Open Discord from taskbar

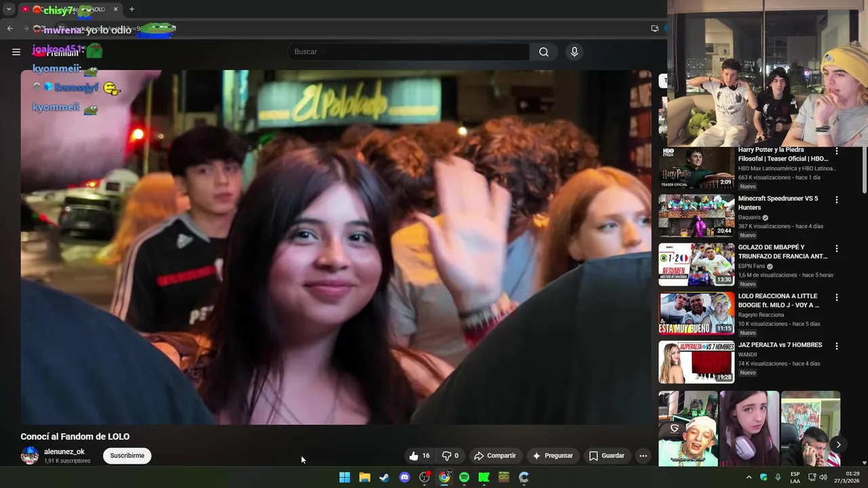coord(405,477)
